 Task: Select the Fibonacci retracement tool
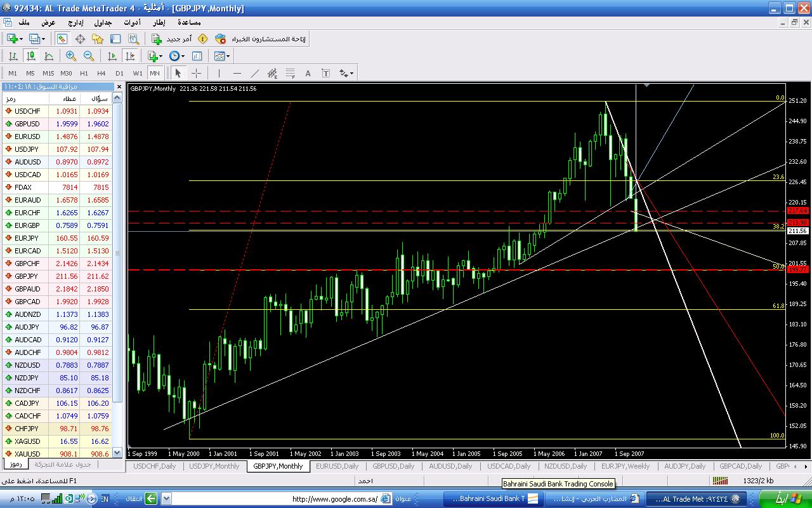[290, 73]
